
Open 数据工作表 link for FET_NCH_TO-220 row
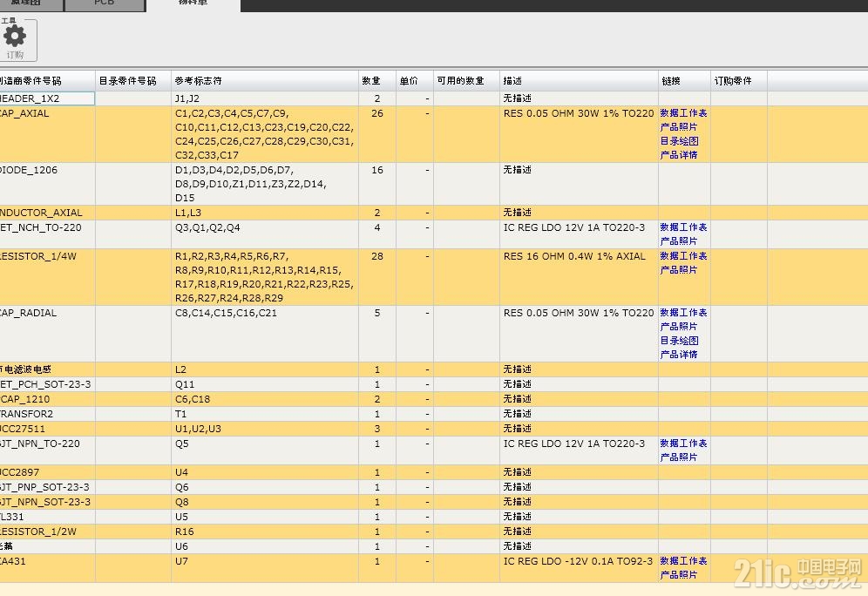(683, 227)
